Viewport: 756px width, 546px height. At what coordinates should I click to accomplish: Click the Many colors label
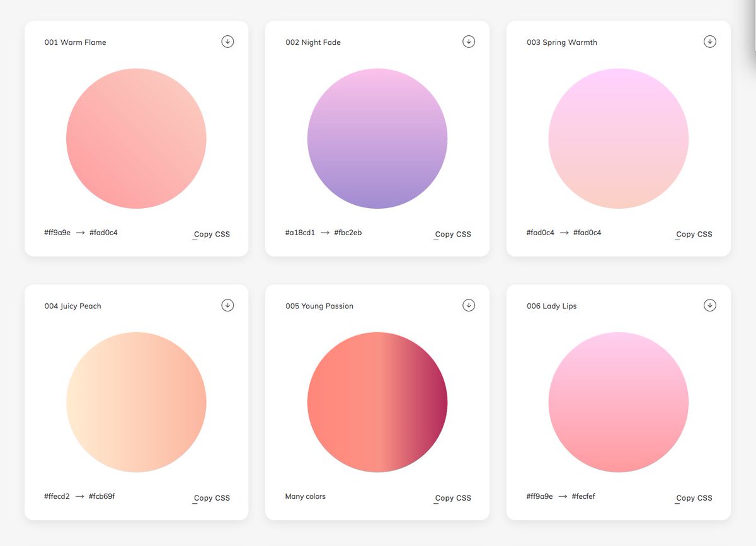306,496
